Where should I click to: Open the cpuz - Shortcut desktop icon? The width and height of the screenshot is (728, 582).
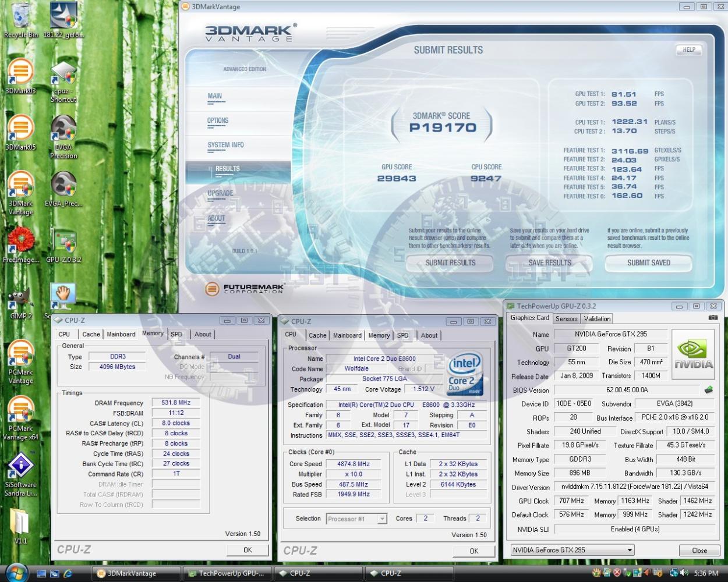63,81
